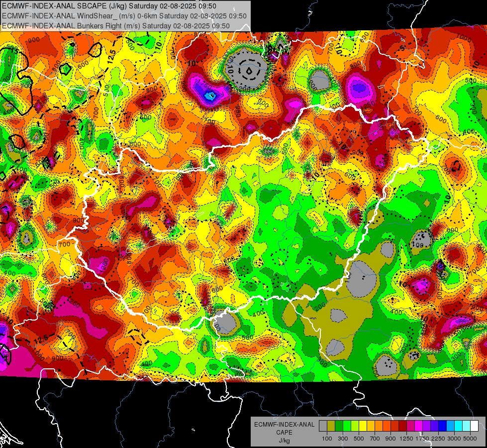Image resolution: width=487 pixels, height=448 pixels.
Task: Select the gray swatch in the legend
Action: [x=323, y=426]
